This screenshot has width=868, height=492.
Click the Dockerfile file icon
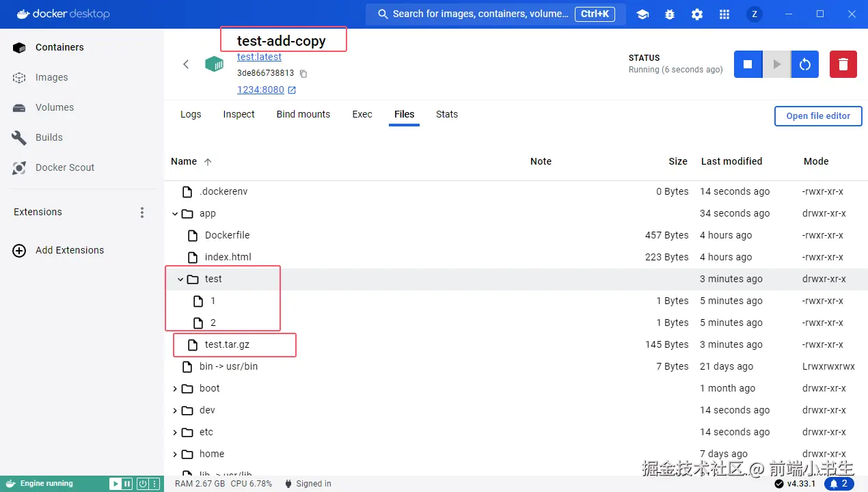point(192,235)
